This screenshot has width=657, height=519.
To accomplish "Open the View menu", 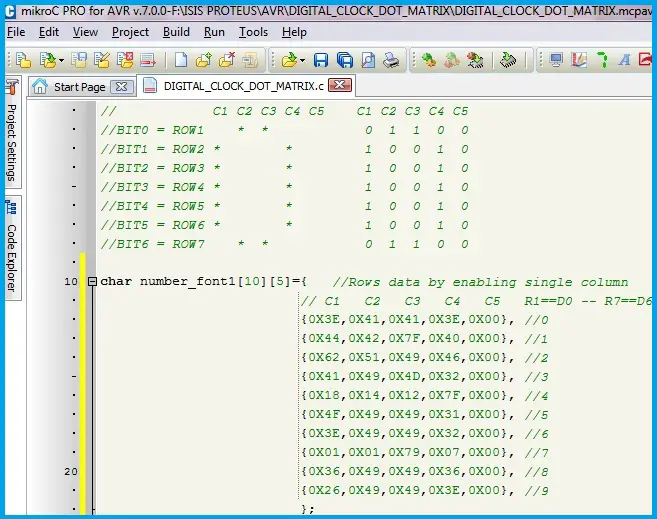I will click(x=85, y=32).
